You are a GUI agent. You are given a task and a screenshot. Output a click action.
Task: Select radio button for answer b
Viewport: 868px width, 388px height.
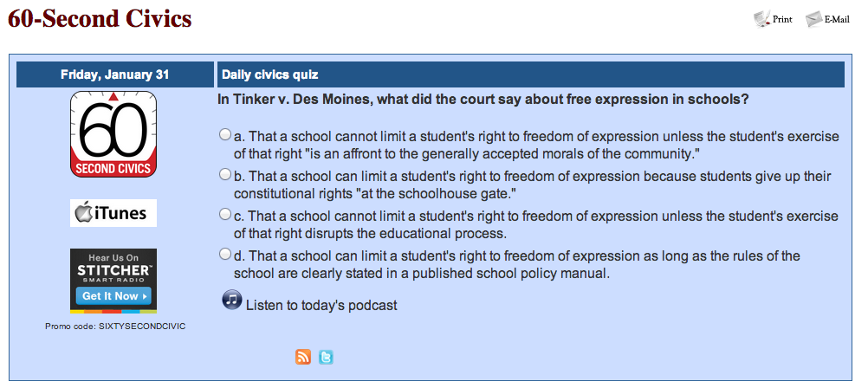(x=224, y=174)
